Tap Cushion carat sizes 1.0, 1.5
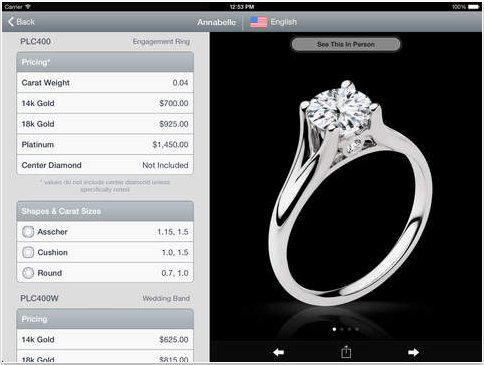 pyautogui.click(x=175, y=252)
